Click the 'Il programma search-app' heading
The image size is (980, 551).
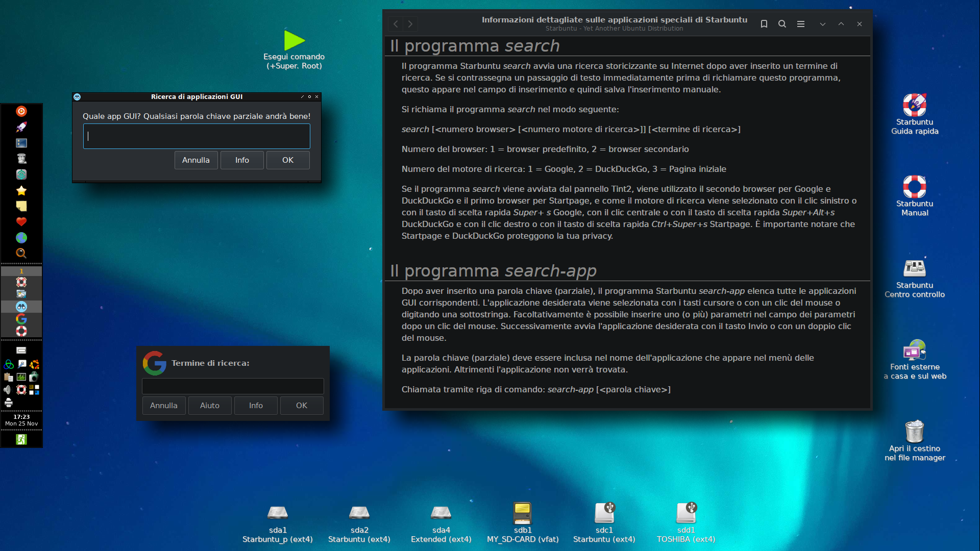493,270
